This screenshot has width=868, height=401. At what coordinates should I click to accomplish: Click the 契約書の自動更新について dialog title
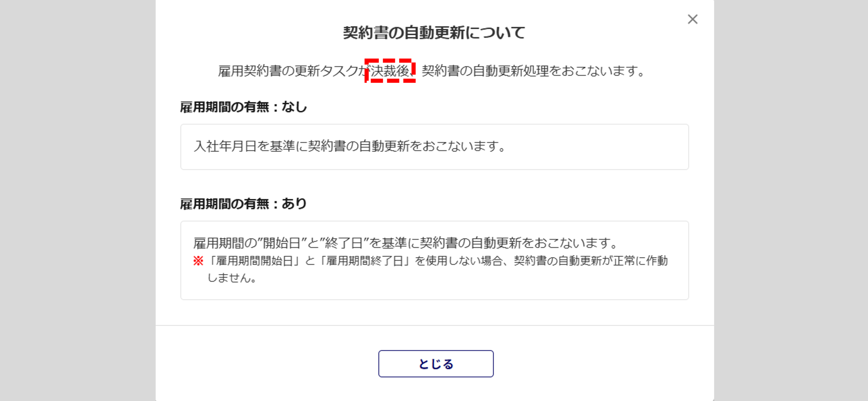pyautogui.click(x=434, y=33)
